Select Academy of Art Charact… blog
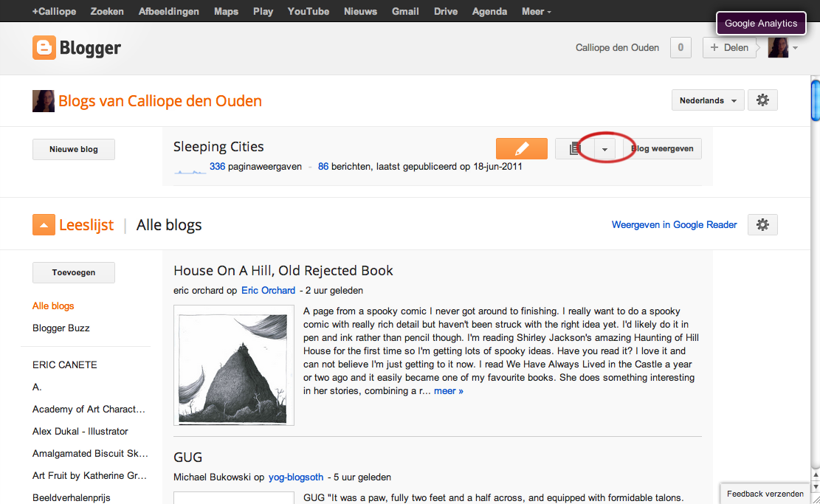 pos(89,410)
